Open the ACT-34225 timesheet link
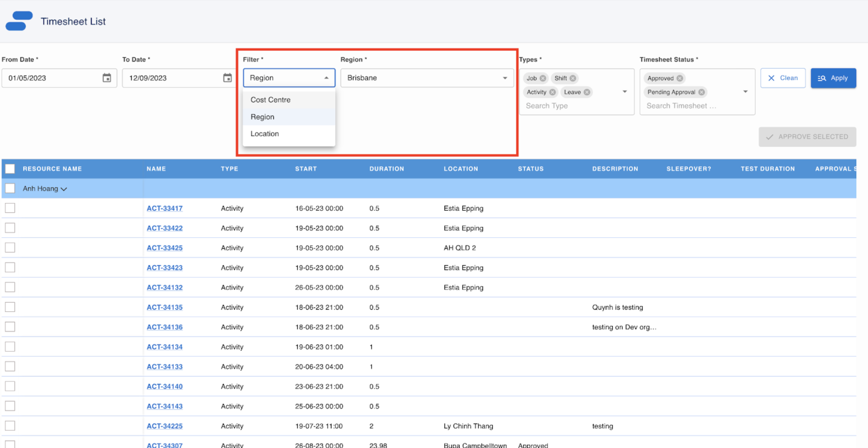 pos(165,426)
